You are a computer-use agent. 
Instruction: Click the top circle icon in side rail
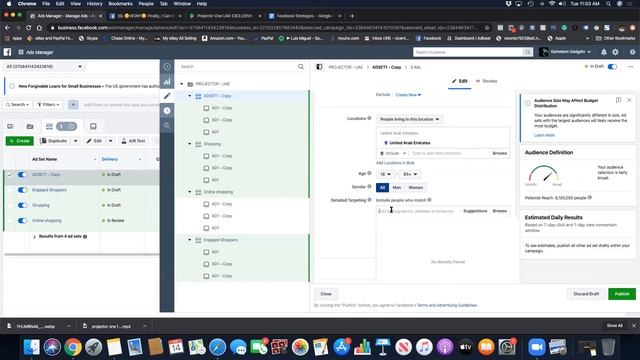167,67
